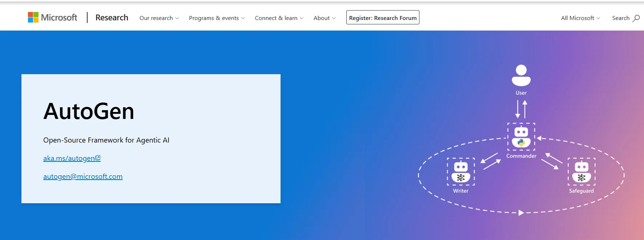Click the Safeguard label text
Viewport: 644px width, 240px height.
[x=581, y=191]
